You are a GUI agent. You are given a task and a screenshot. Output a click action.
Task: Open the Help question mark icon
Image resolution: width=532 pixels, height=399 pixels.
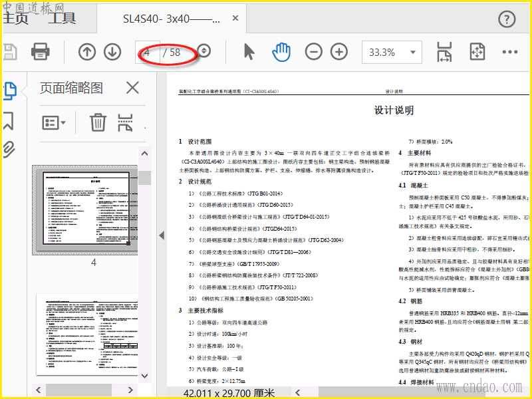pos(507,19)
